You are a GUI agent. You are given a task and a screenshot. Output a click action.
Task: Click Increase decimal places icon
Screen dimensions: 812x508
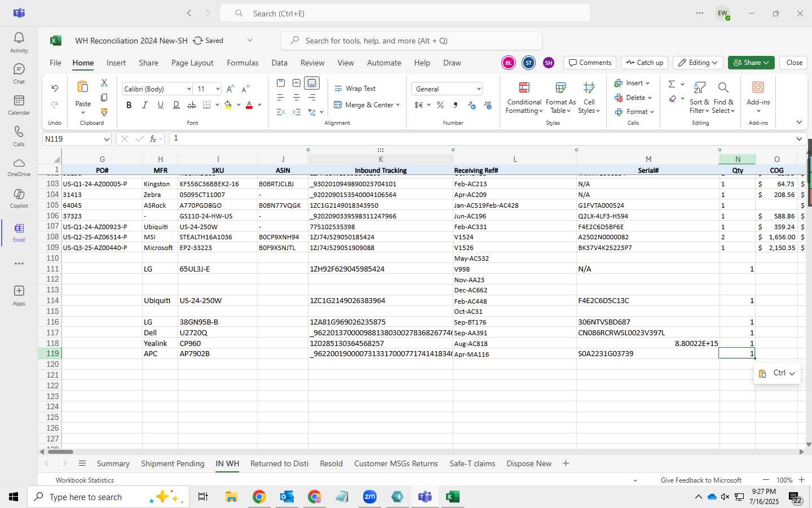click(472, 105)
